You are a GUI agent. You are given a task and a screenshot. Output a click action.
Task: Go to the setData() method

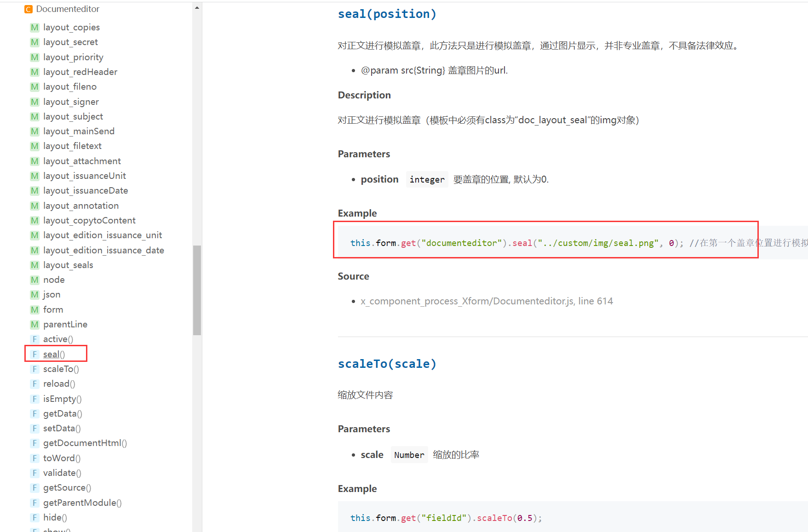click(62, 429)
